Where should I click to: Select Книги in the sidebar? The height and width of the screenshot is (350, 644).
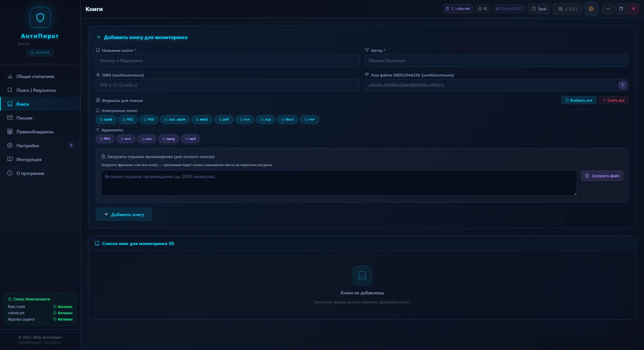[40, 104]
